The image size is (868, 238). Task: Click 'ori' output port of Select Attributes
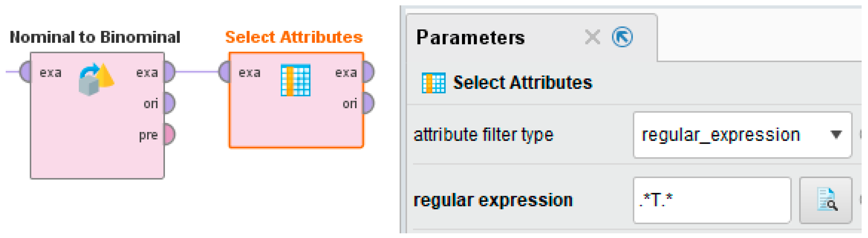(369, 103)
